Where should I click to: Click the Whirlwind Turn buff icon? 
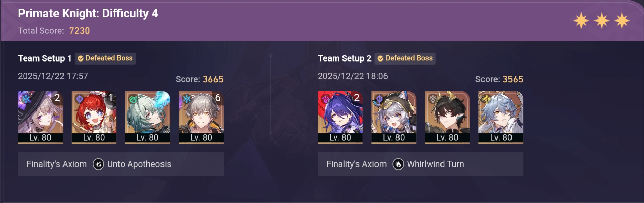(x=398, y=164)
